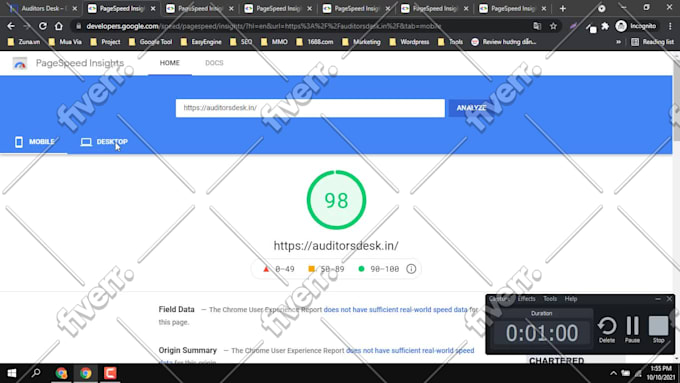Viewport: 680px width, 383px height.
Task: Switch to the Auditors Desk tab
Action: 43,8
